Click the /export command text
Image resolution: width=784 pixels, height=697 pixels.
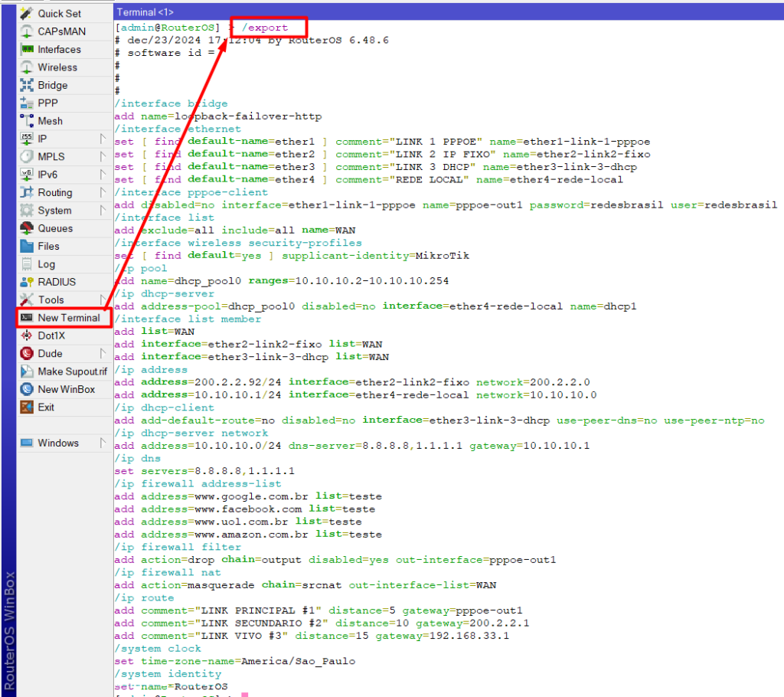click(x=265, y=28)
